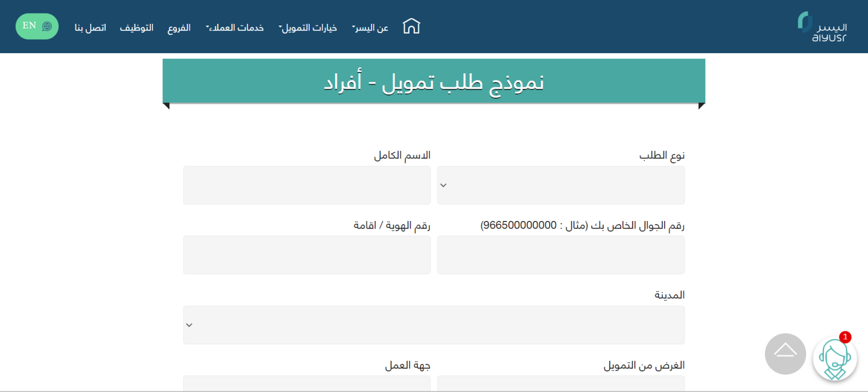Switch language with the EN button
The image size is (868, 392).
click(37, 26)
